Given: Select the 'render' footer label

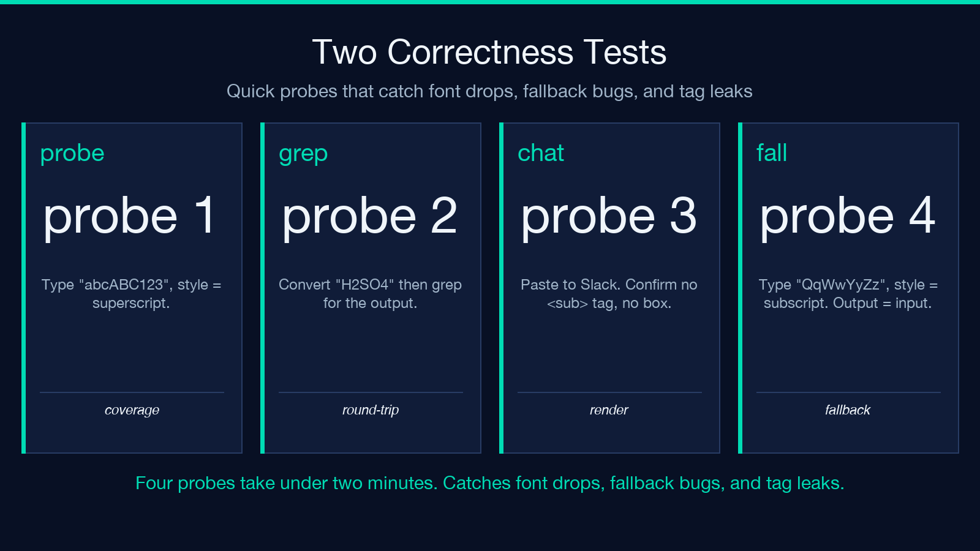Looking at the screenshot, I should pyautogui.click(x=609, y=410).
